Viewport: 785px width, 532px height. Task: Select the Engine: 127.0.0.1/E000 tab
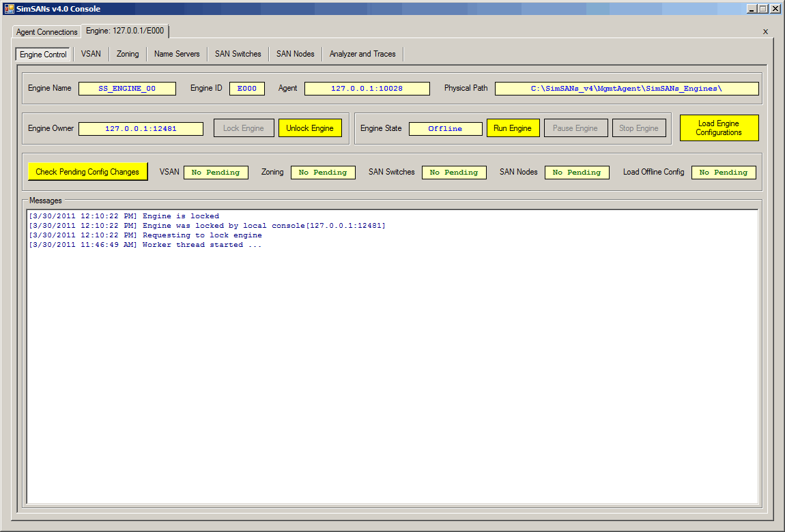point(125,31)
